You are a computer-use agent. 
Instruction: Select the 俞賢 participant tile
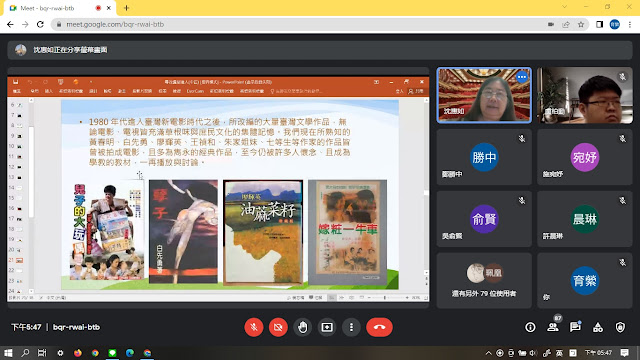click(x=484, y=219)
